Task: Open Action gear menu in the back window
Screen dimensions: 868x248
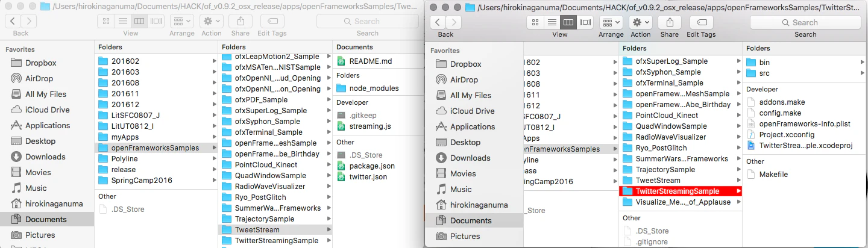Action: (x=211, y=21)
